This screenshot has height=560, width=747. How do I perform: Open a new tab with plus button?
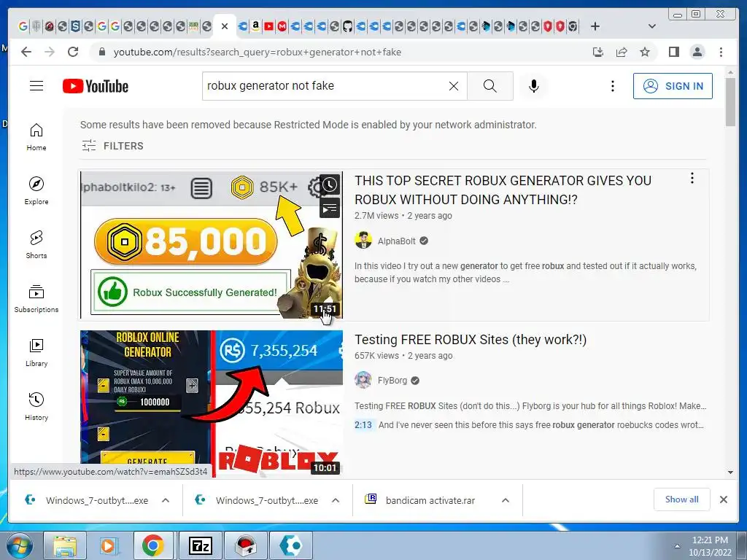tap(595, 26)
